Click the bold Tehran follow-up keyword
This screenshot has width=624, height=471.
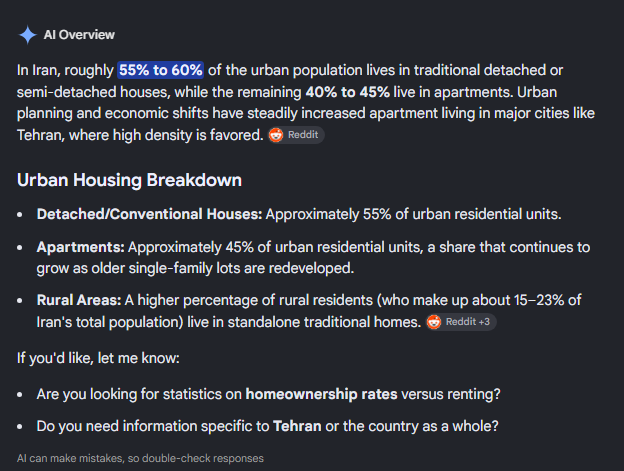pos(297,426)
